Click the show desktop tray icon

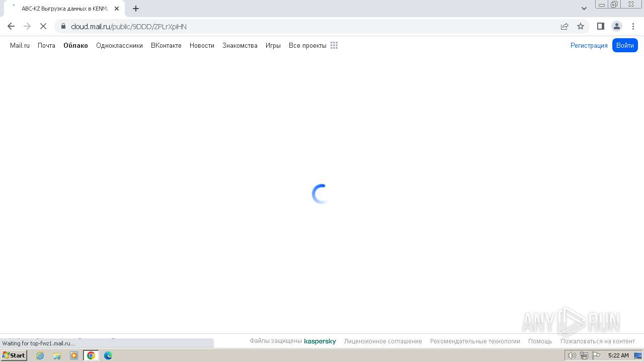click(638, 355)
